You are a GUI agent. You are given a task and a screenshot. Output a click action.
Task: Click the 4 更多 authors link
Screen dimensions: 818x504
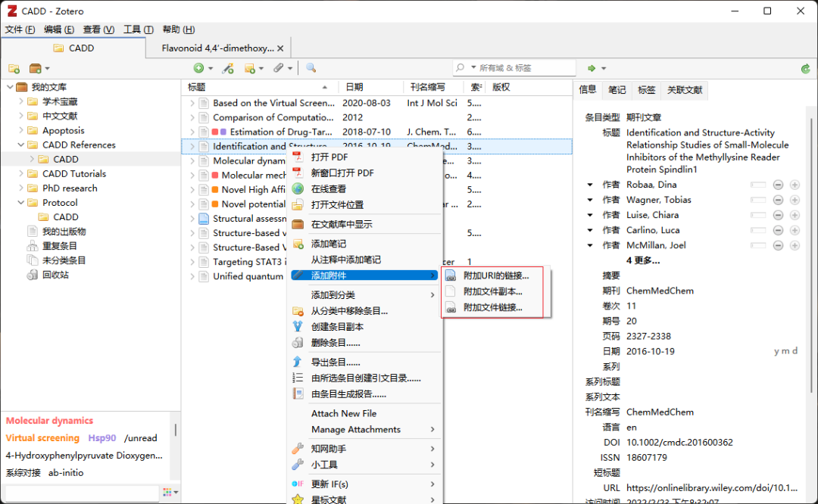(643, 260)
